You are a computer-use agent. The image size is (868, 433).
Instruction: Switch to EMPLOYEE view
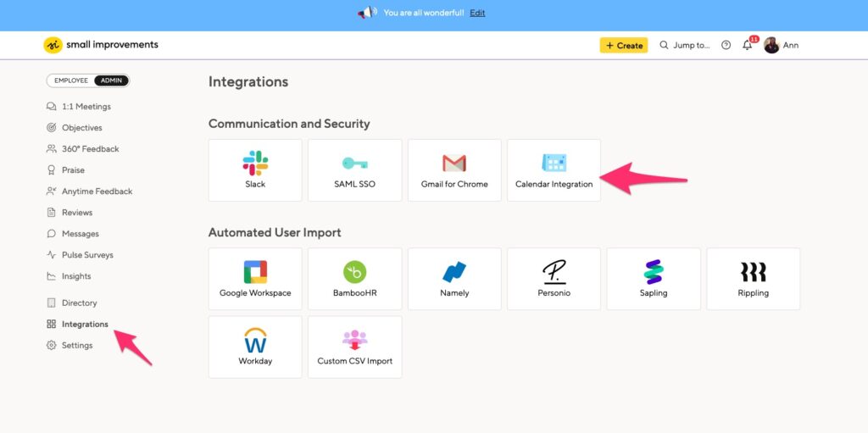pos(71,80)
